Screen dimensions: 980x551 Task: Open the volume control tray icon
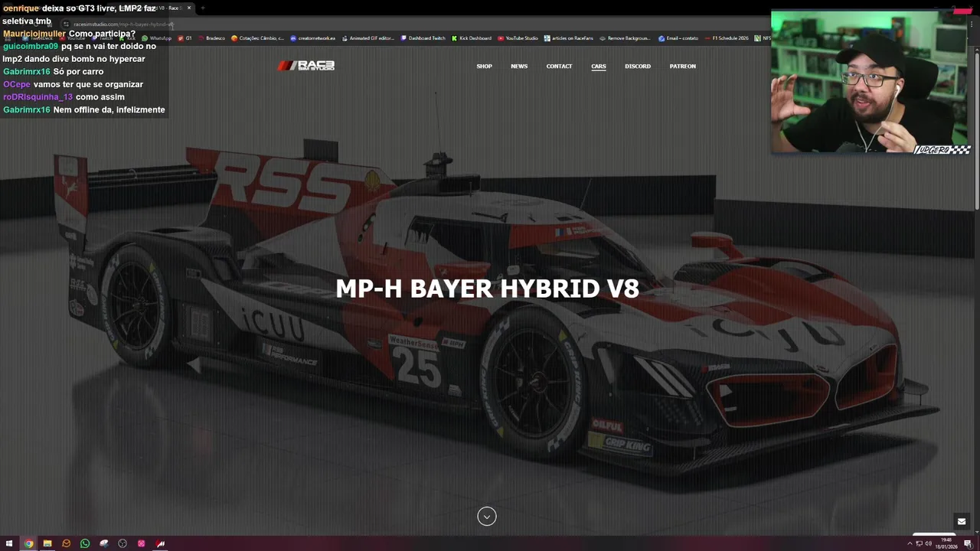(928, 543)
